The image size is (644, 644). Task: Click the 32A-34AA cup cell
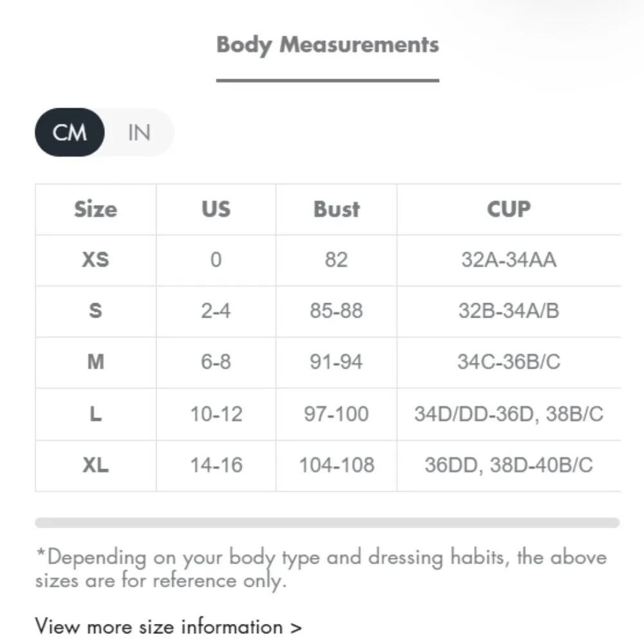509,260
